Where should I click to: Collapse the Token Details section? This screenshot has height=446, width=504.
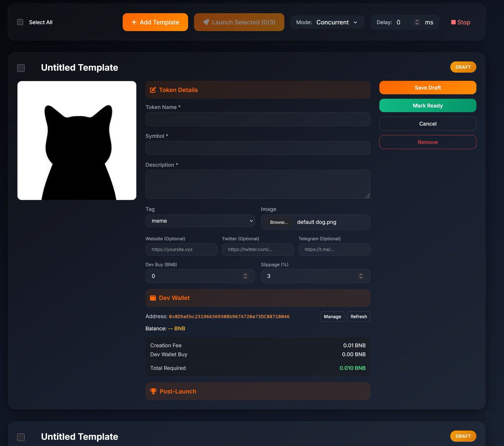pos(257,89)
